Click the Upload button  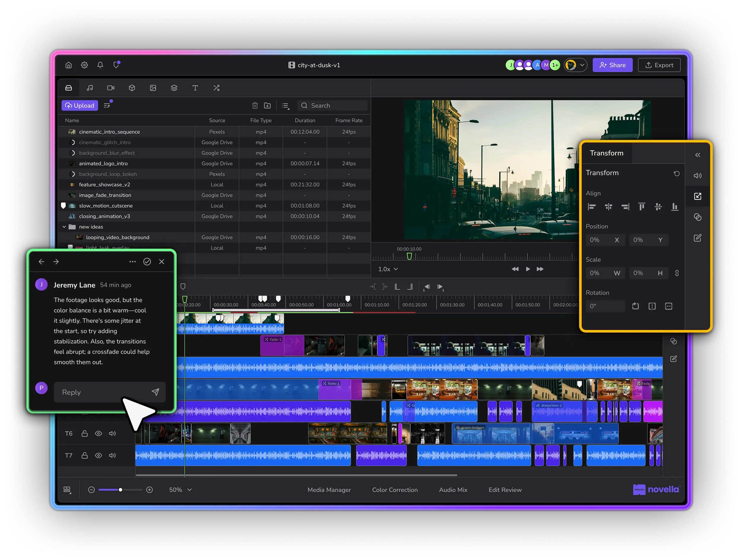[x=80, y=106]
